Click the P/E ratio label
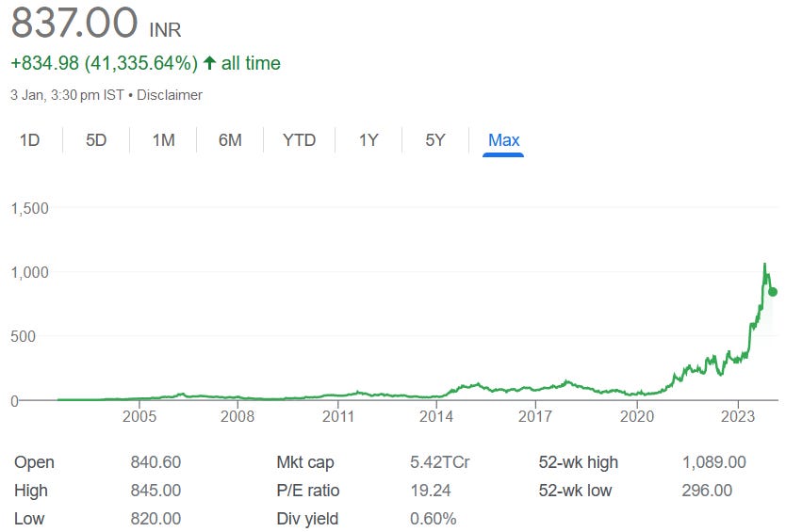786x532 pixels. tap(308, 490)
